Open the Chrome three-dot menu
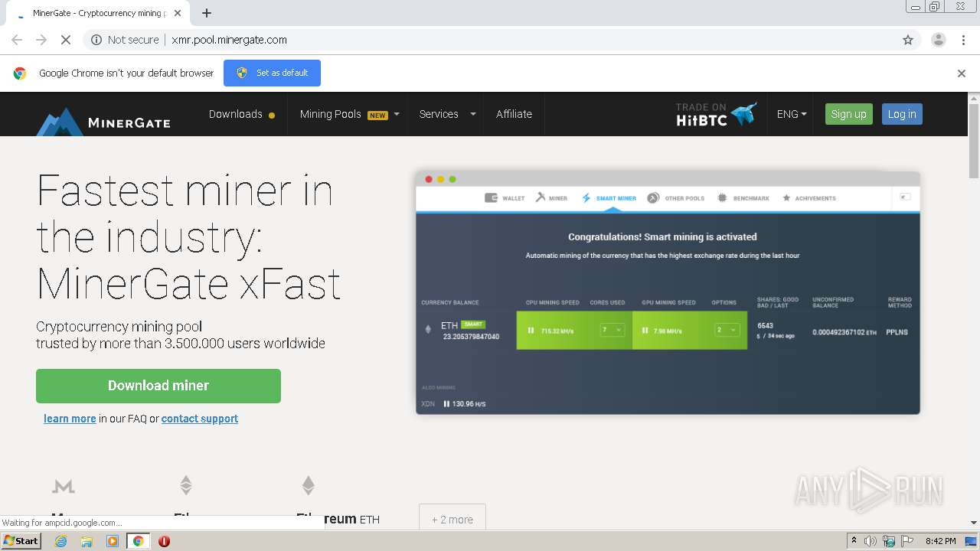The image size is (980, 551). point(963,40)
